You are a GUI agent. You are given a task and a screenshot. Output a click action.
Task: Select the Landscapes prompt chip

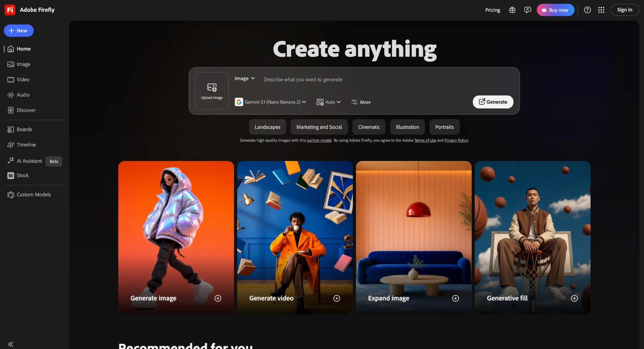[x=268, y=127]
